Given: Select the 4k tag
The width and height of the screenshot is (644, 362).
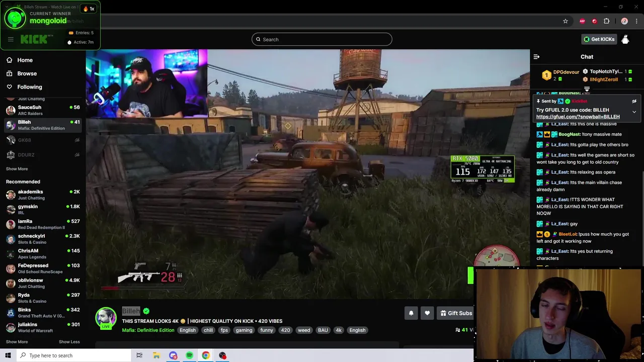Looking at the screenshot, I should tap(339, 330).
